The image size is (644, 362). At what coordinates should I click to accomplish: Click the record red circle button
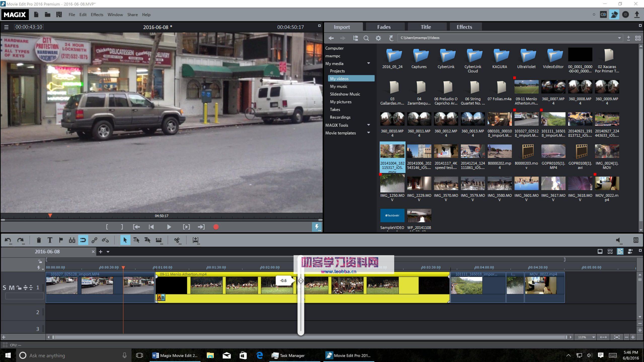pyautogui.click(x=216, y=227)
